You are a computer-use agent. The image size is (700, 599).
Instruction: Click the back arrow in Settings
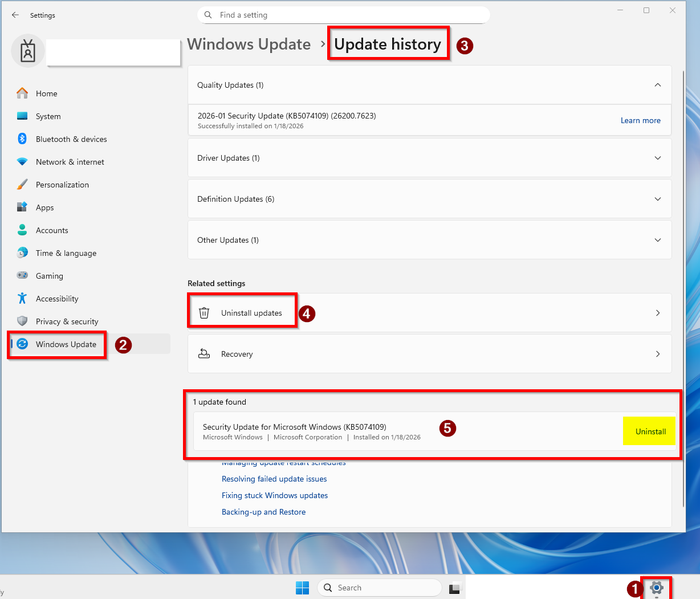pyautogui.click(x=15, y=15)
